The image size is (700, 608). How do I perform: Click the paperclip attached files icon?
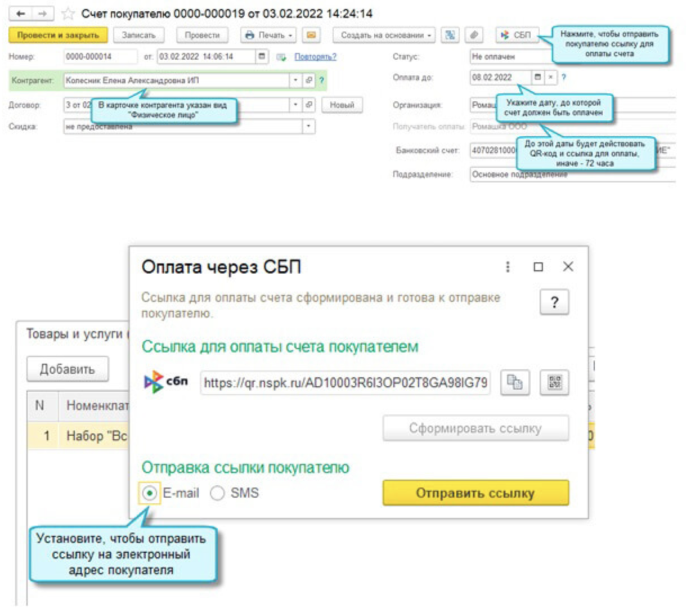tap(474, 35)
